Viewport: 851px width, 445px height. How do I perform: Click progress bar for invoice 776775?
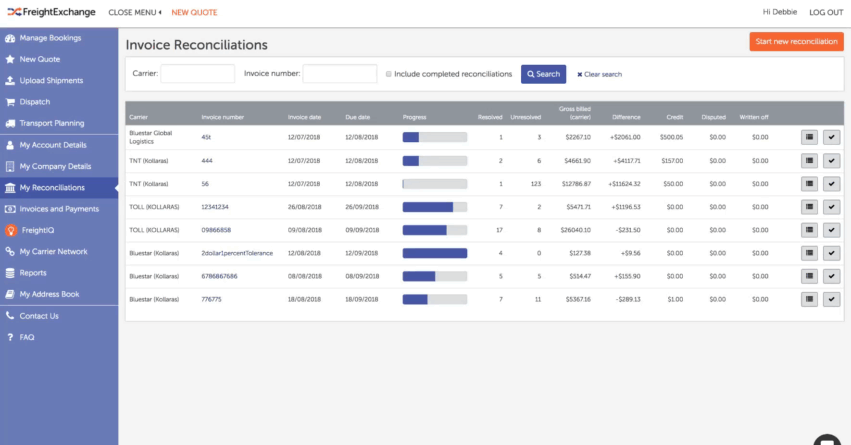435,299
